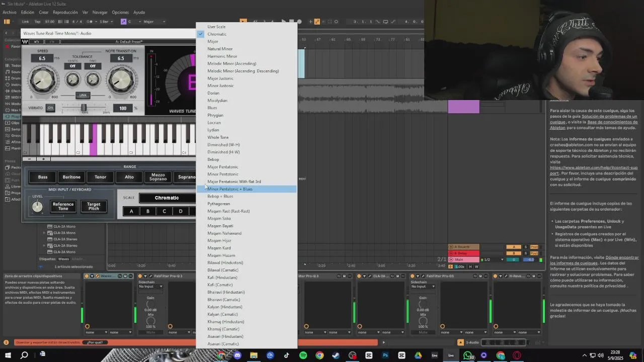Select Minor Pentatonic + Blues from the scale list
644x362 pixels.
pyautogui.click(x=246, y=189)
